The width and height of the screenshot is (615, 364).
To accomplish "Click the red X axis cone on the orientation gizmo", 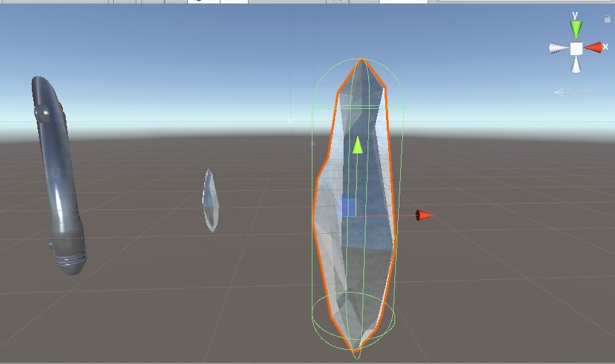I will (x=593, y=47).
